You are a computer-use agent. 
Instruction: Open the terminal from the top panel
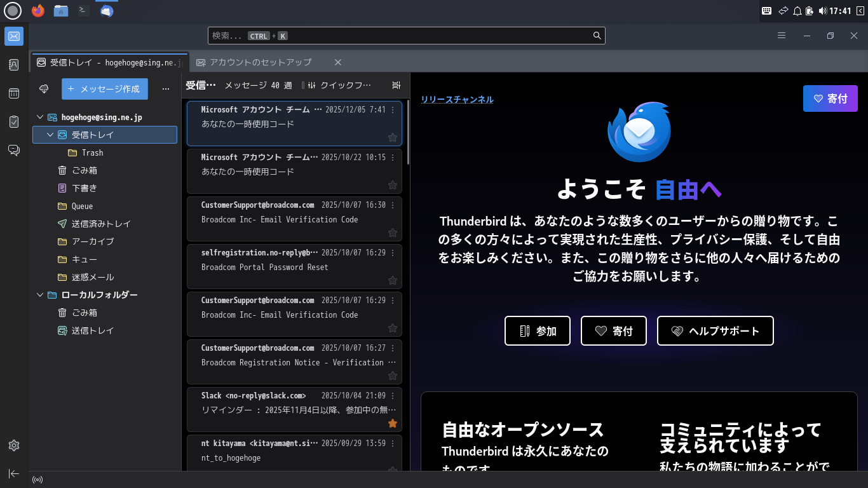pyautogui.click(x=83, y=11)
